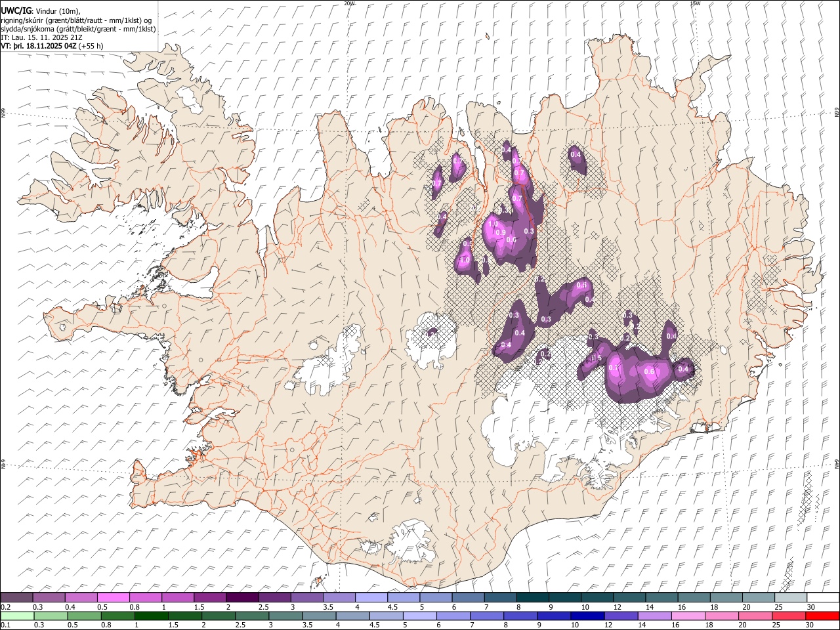The height and width of the screenshot is (630, 840).
Task: Click the light purple 14–16 rain legend swatch
Action: click(654, 616)
